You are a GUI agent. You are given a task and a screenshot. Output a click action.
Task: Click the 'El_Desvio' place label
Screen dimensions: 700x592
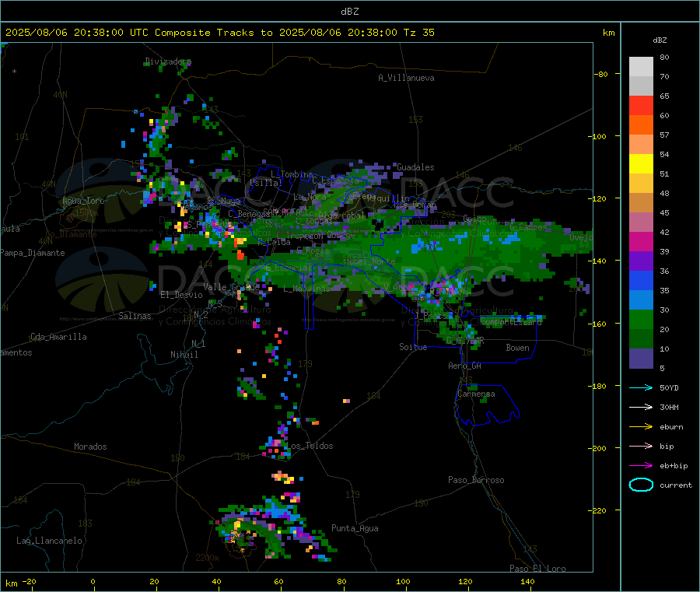click(181, 295)
